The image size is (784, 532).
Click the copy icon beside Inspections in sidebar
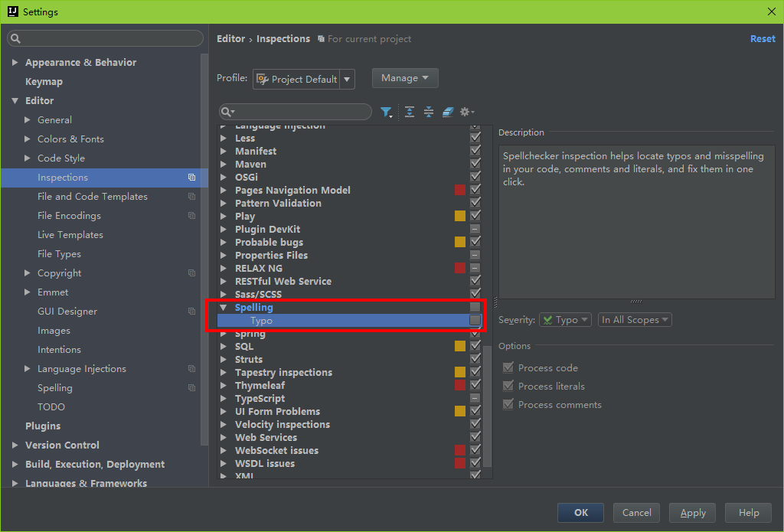click(191, 178)
